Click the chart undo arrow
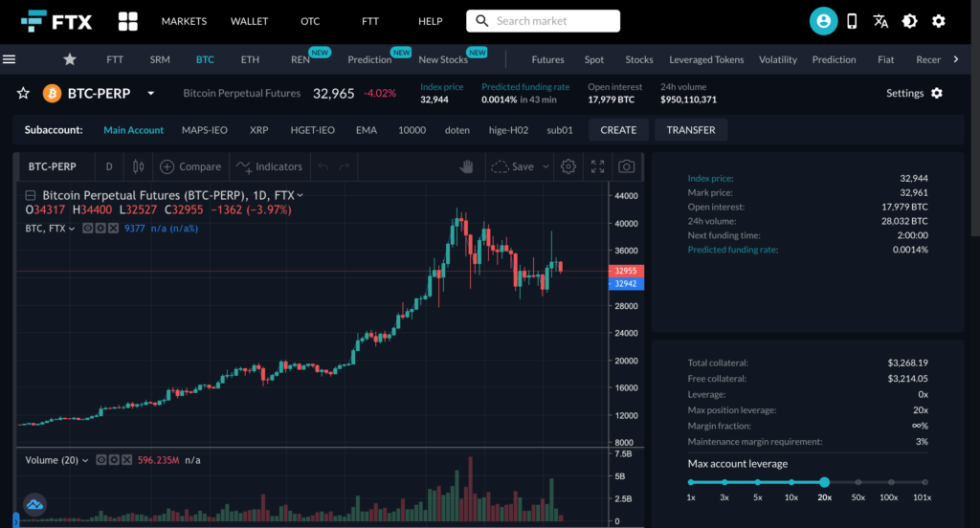This screenshot has height=528, width=980. [323, 166]
